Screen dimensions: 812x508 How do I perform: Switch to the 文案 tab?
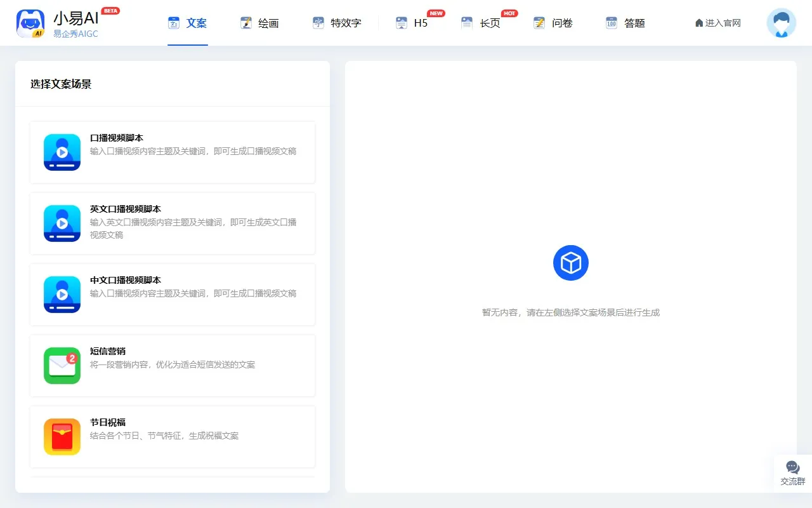click(x=187, y=22)
